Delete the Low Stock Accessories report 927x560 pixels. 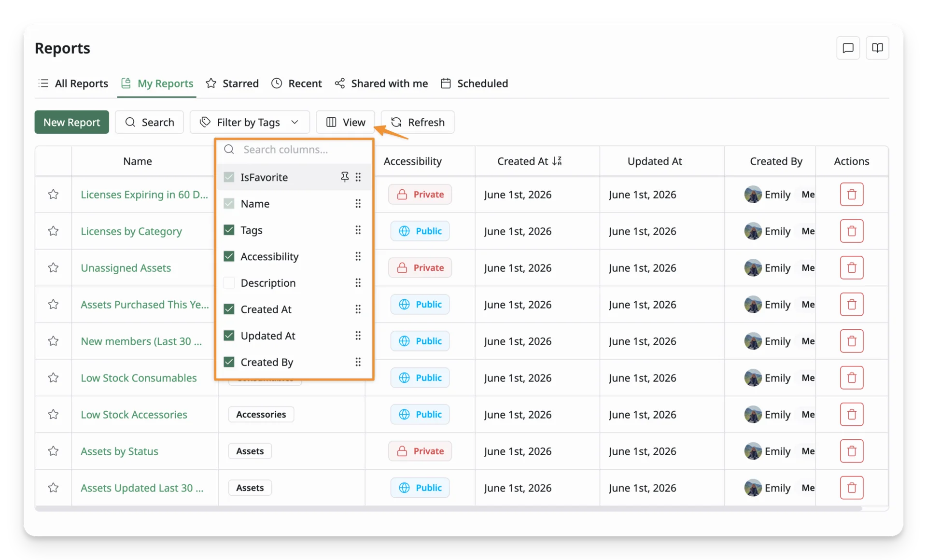click(851, 414)
